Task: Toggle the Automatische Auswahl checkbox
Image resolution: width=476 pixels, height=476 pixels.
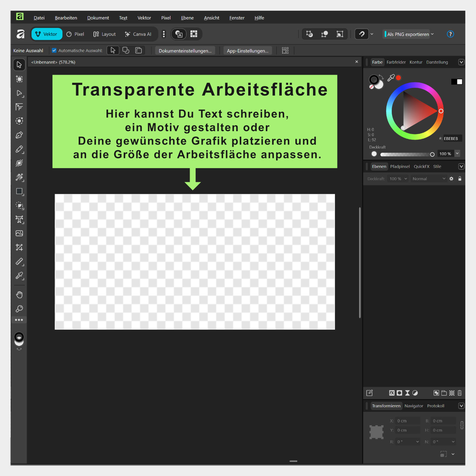Action: point(54,50)
